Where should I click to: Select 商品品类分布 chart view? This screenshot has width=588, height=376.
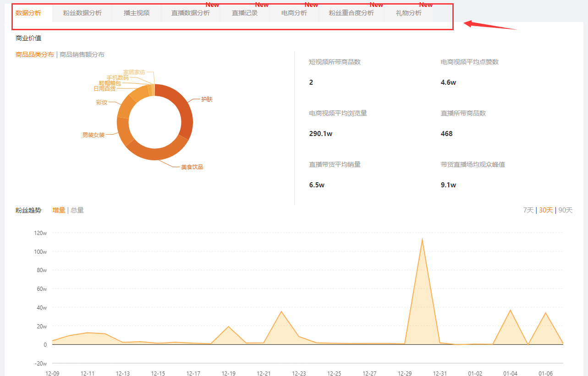[35, 54]
